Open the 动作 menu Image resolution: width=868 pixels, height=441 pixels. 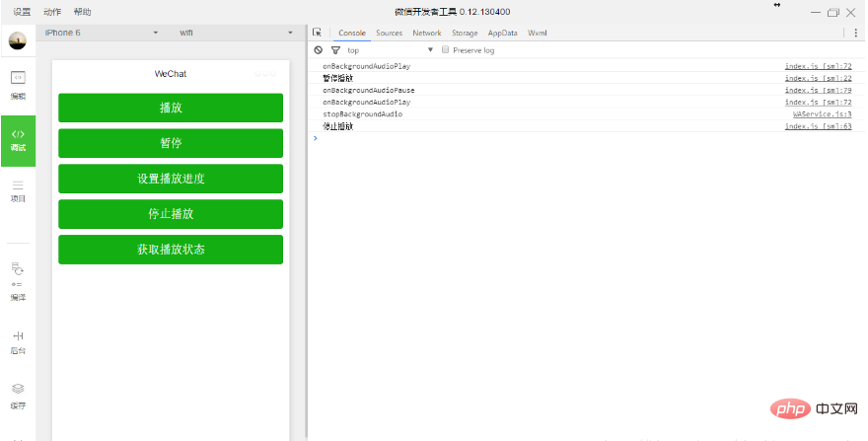click(x=52, y=12)
